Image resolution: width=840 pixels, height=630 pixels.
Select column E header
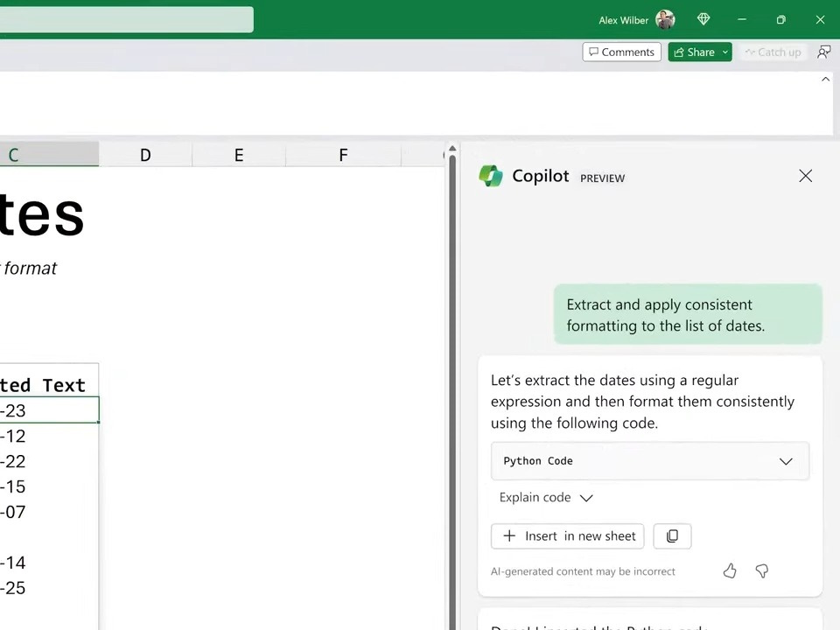[x=239, y=155]
